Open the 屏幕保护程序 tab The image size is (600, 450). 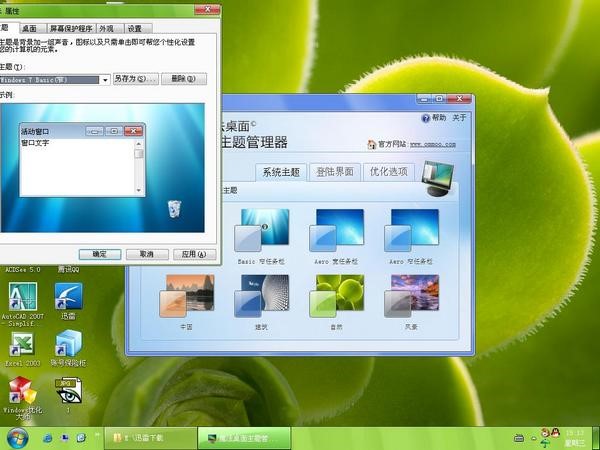tap(71, 28)
